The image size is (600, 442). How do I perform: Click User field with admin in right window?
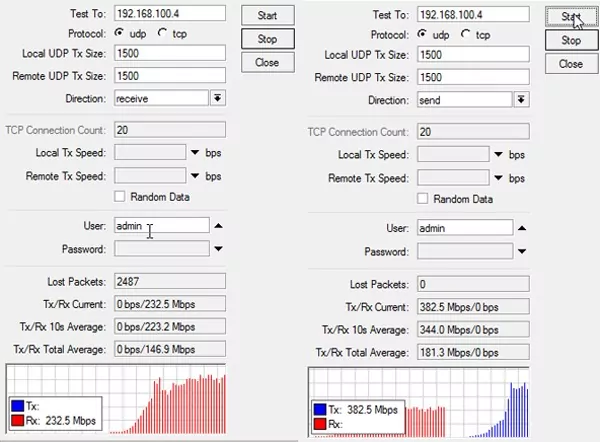point(465,228)
